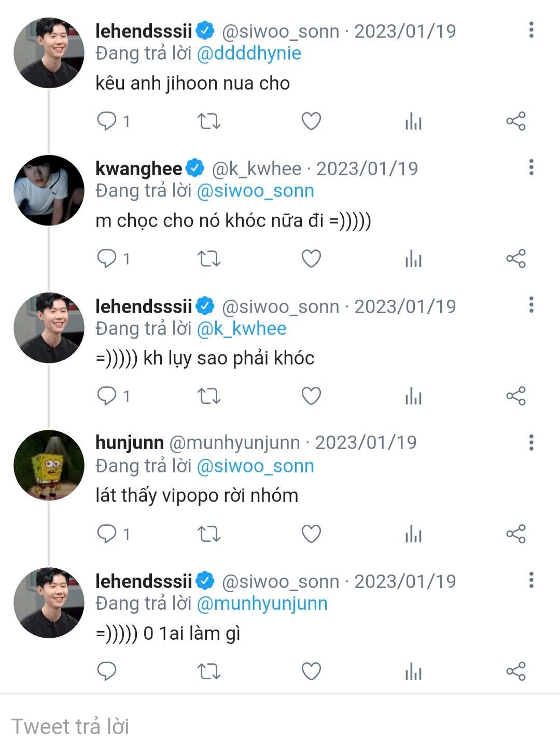Viewport: 560px width, 756px height.
Task: Retweet the "kh lụy sao phải khóc" tweet
Action: [209, 396]
